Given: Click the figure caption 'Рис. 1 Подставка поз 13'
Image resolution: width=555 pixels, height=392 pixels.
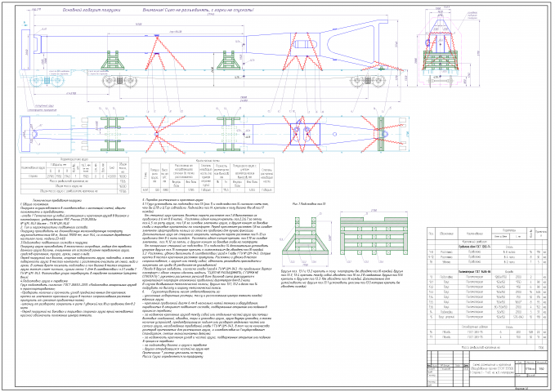Looking at the screenshot, I should coord(309,204).
